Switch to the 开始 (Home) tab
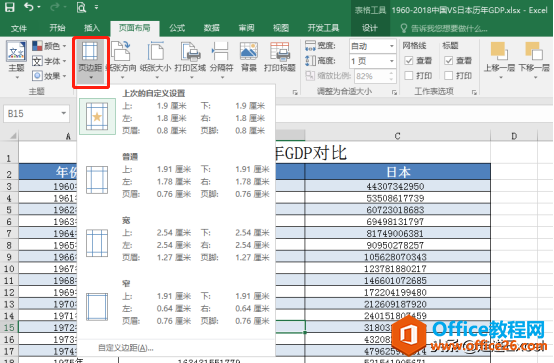Screen dimensions: 554x363 [57, 28]
